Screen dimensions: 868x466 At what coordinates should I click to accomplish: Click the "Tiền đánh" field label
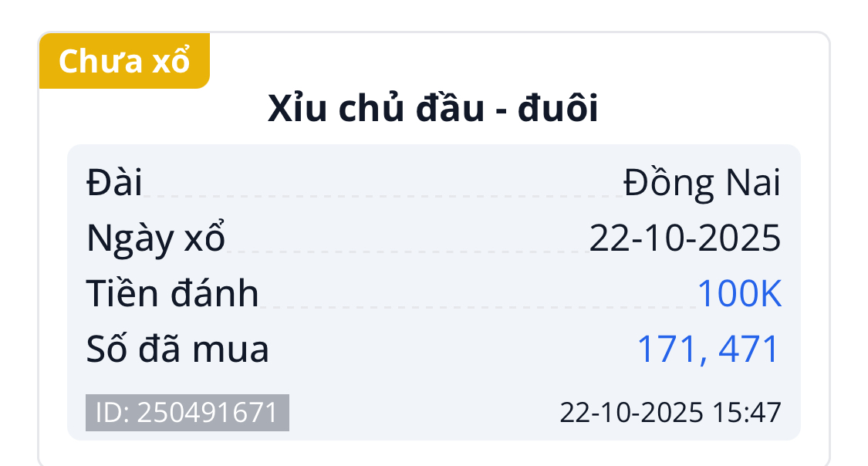(172, 294)
